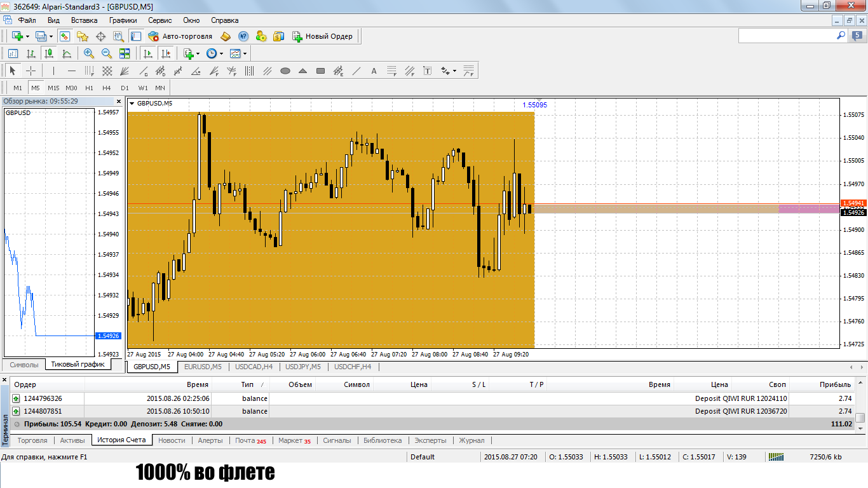This screenshot has height=488, width=868.
Task: Switch chart to line chart type
Action: pos(66,53)
